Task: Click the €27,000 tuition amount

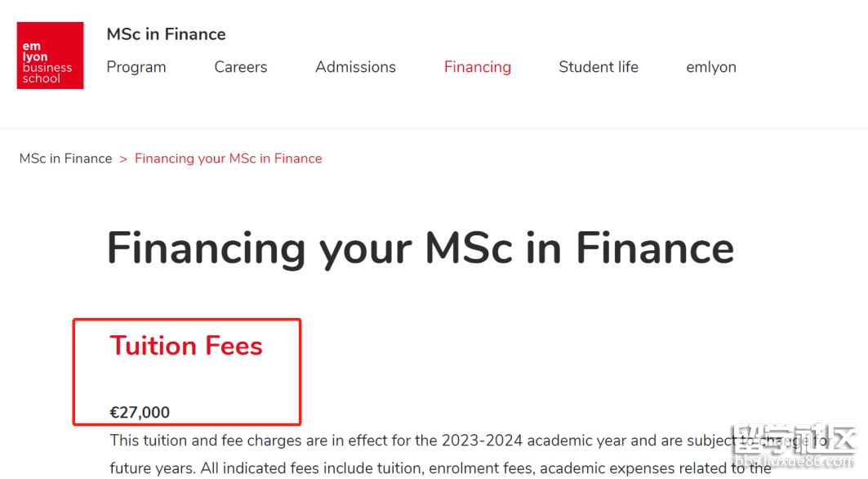Action: click(140, 413)
